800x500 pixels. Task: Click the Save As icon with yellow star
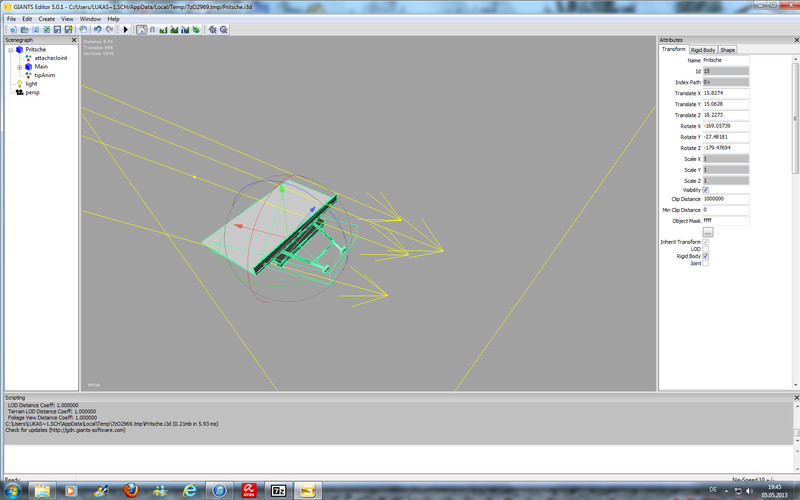(68, 30)
